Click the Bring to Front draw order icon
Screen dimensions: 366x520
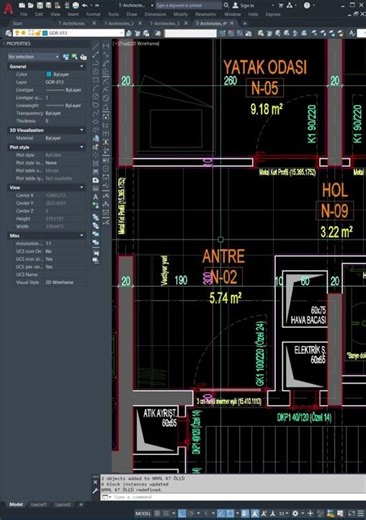96,217
